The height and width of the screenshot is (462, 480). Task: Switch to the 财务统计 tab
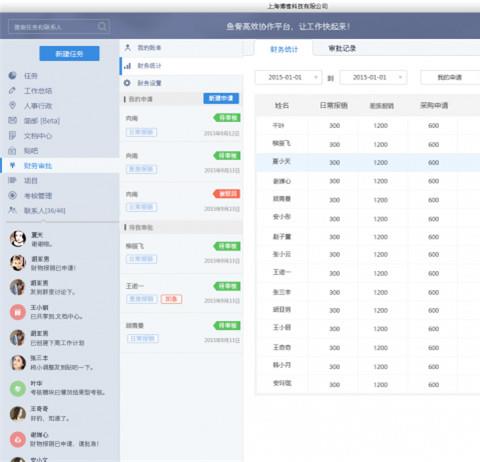click(x=284, y=49)
